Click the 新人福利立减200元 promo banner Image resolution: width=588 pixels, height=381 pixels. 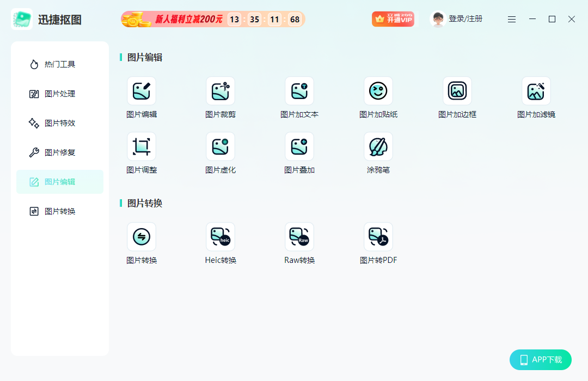212,19
